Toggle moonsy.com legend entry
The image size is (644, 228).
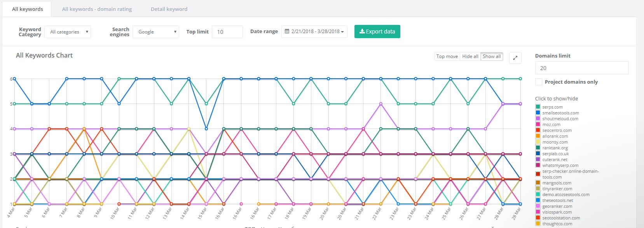tap(552, 142)
